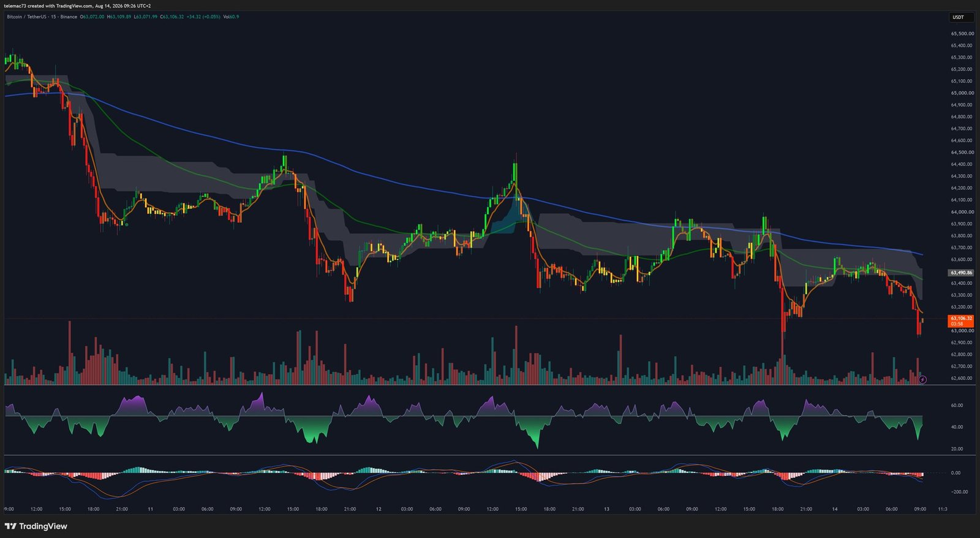Click the date label 12 on time axis

pyautogui.click(x=379, y=509)
